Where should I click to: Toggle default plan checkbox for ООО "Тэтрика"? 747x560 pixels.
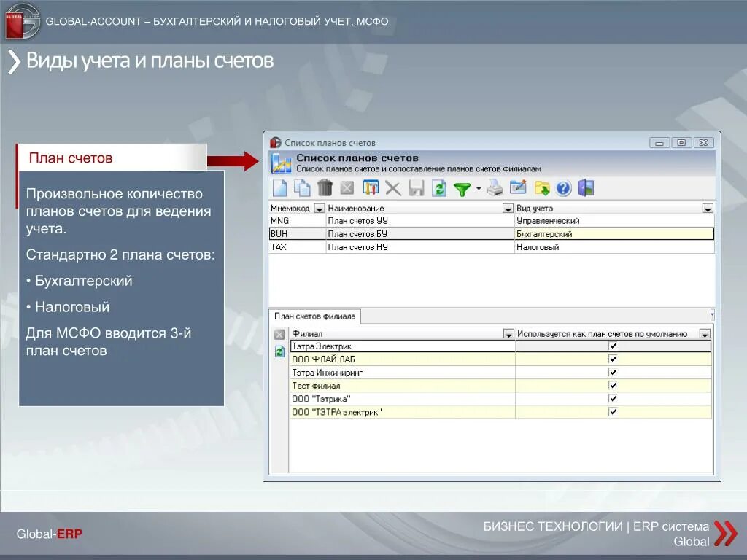coord(613,399)
